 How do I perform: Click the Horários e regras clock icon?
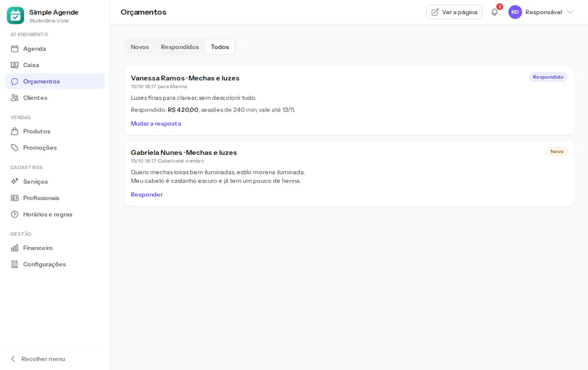point(15,214)
